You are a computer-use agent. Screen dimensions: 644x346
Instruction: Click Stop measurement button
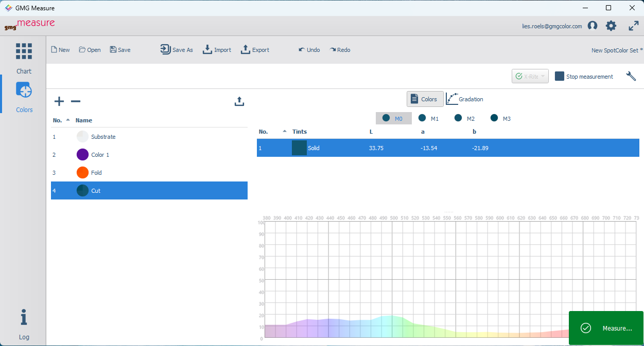(x=584, y=76)
